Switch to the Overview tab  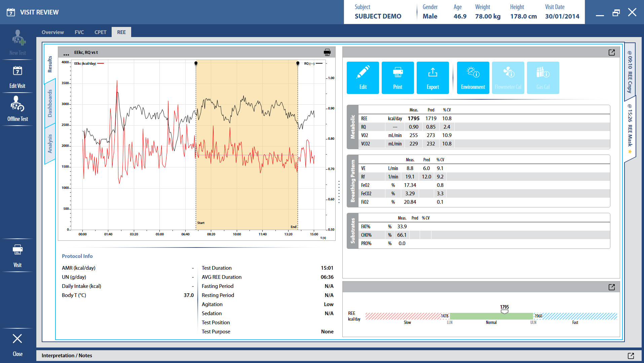click(53, 32)
